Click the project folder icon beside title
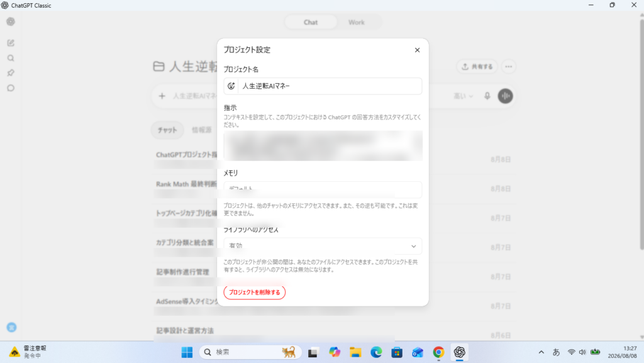 [158, 66]
